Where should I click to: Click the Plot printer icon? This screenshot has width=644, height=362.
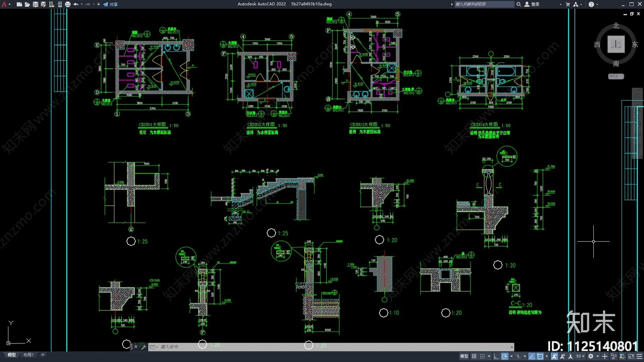tap(67, 4)
